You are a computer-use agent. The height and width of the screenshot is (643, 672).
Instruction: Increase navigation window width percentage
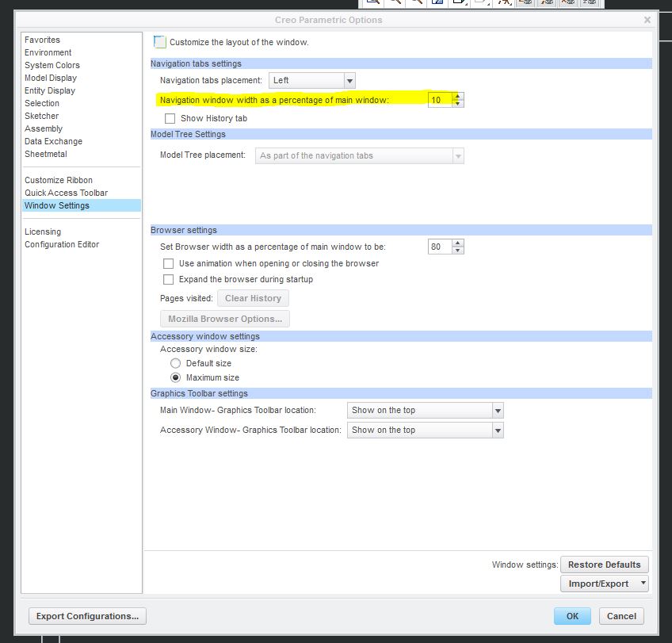458,97
